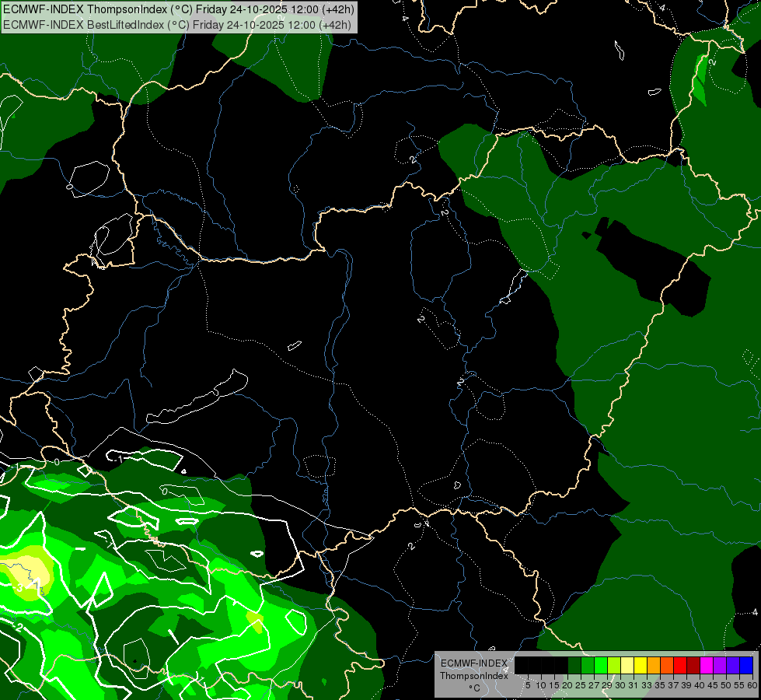Screen dimensions: 761x700
Task: Click the dark green 20–25 legend swatch
Action: tap(574, 665)
